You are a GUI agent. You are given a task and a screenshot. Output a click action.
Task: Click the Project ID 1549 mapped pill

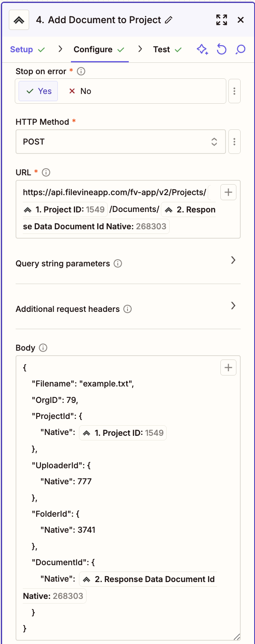pos(65,209)
